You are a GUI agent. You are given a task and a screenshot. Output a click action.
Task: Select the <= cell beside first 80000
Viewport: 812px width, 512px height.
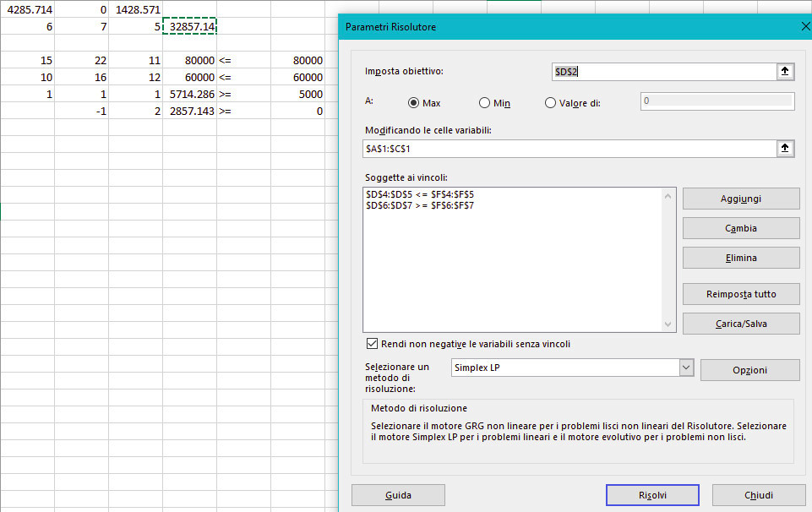[x=244, y=61]
